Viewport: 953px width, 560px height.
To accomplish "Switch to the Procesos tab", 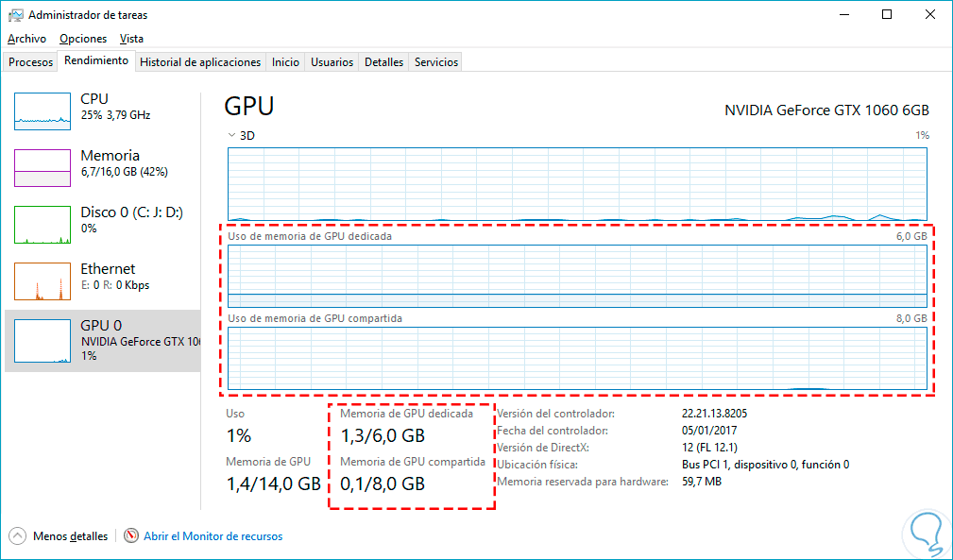I will click(x=31, y=62).
